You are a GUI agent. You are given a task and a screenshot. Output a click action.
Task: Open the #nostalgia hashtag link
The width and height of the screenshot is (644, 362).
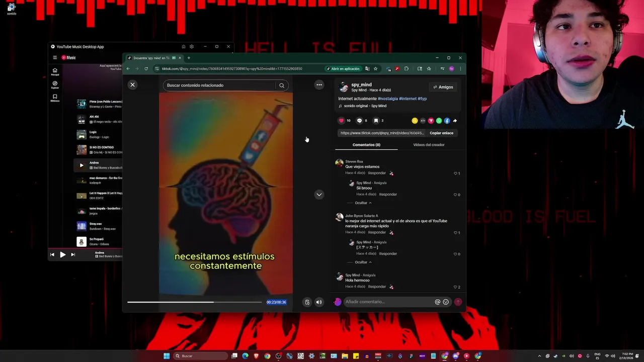(387, 99)
